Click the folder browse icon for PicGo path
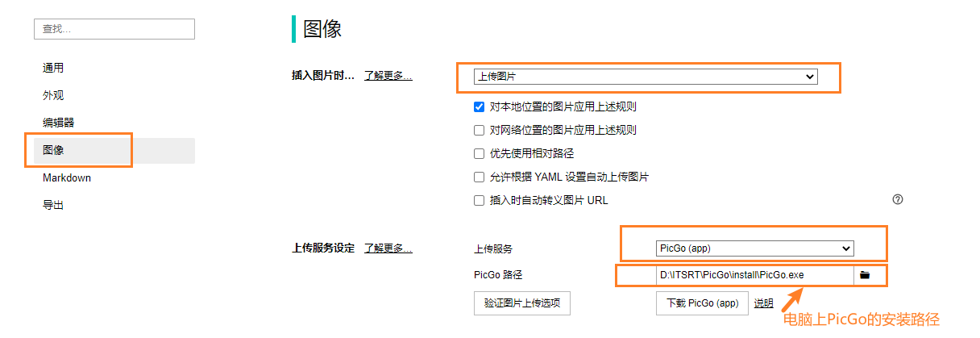 [x=865, y=275]
